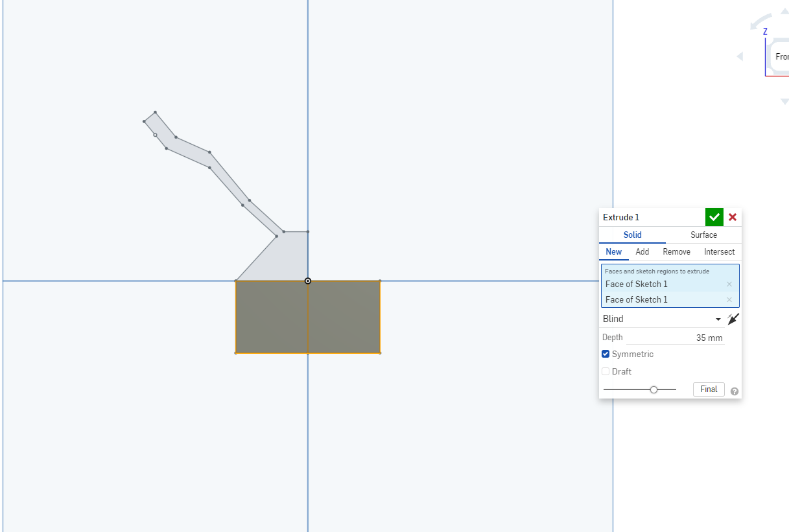The height and width of the screenshot is (532, 789).
Task: Click the left triangle view rotation arrow
Action: tap(741, 56)
